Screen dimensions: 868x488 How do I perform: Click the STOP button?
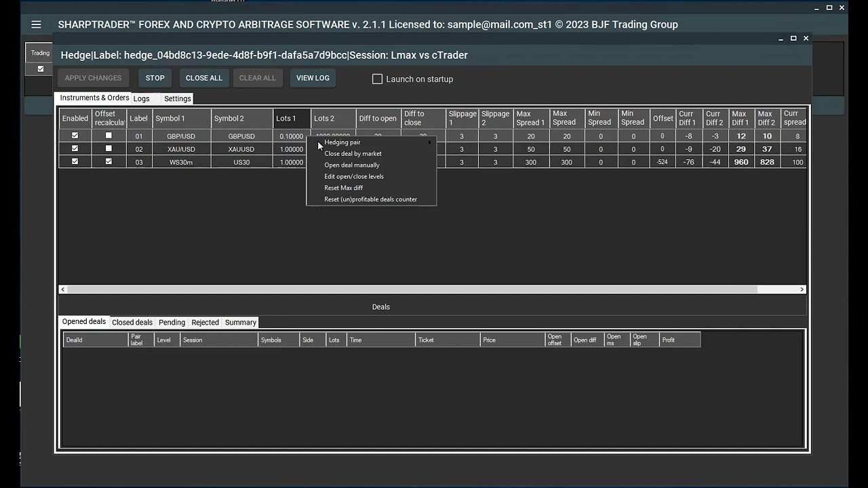tap(155, 78)
